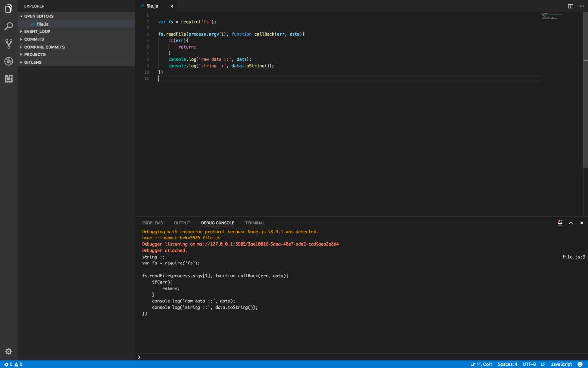This screenshot has width=588, height=368.
Task: Change end of line sequence LF
Action: coord(543,364)
